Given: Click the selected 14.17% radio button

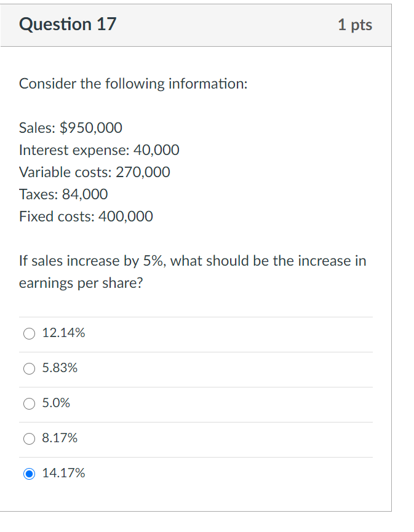Looking at the screenshot, I should [28, 474].
